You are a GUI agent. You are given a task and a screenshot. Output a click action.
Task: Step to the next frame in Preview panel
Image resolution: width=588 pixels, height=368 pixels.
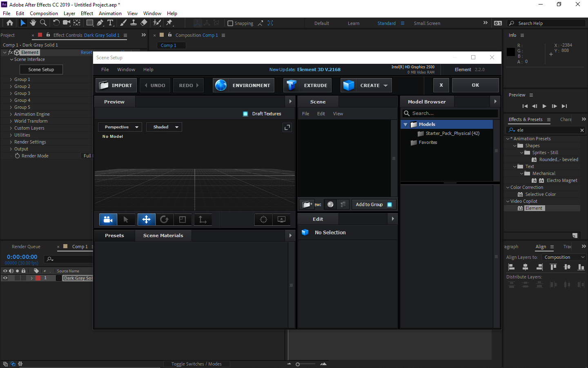pos(554,106)
